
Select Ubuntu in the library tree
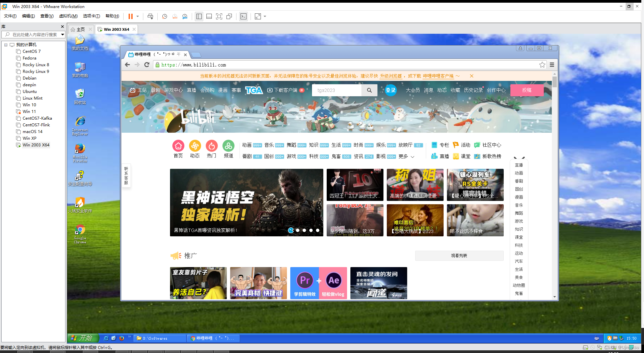(x=30, y=92)
